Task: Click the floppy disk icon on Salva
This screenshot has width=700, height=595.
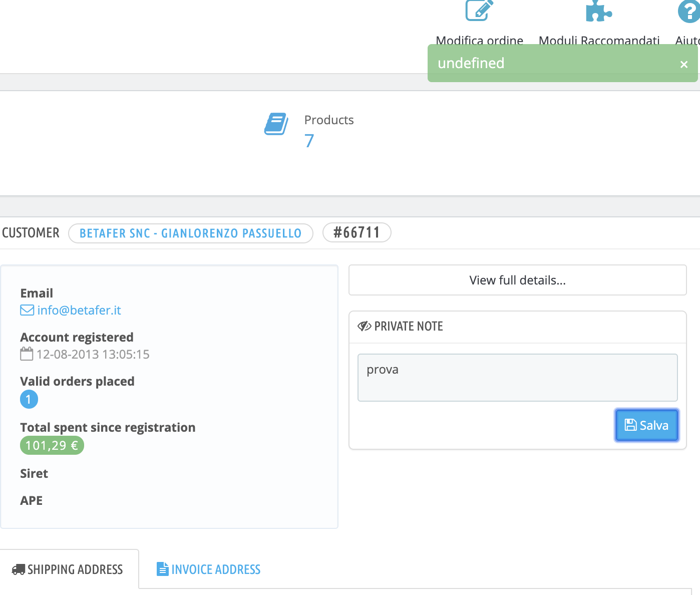Action: pos(630,425)
